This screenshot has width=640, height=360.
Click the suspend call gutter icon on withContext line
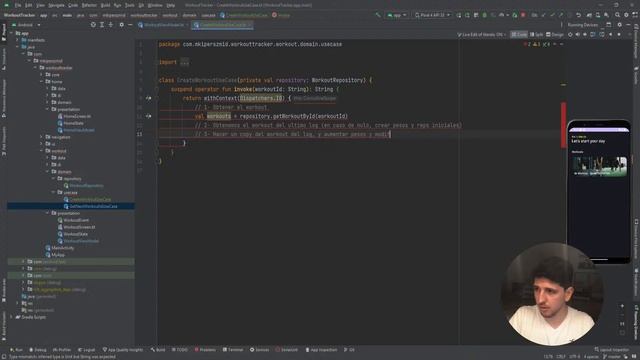(x=149, y=98)
